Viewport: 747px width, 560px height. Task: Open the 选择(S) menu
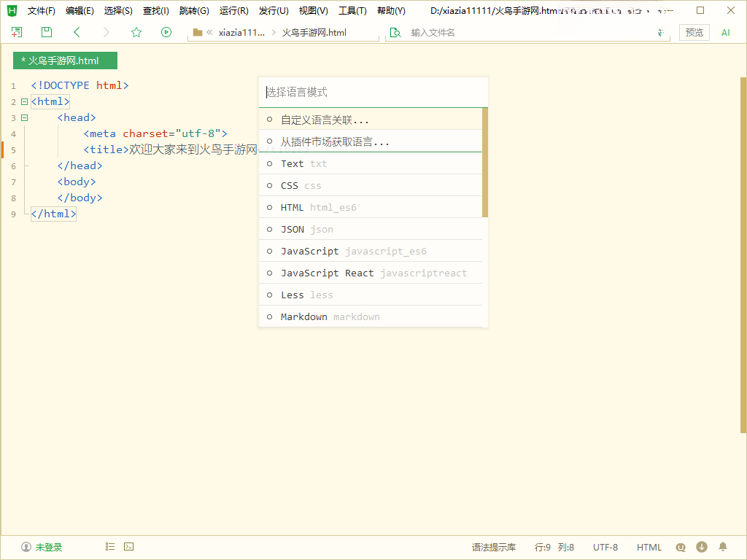coord(118,10)
